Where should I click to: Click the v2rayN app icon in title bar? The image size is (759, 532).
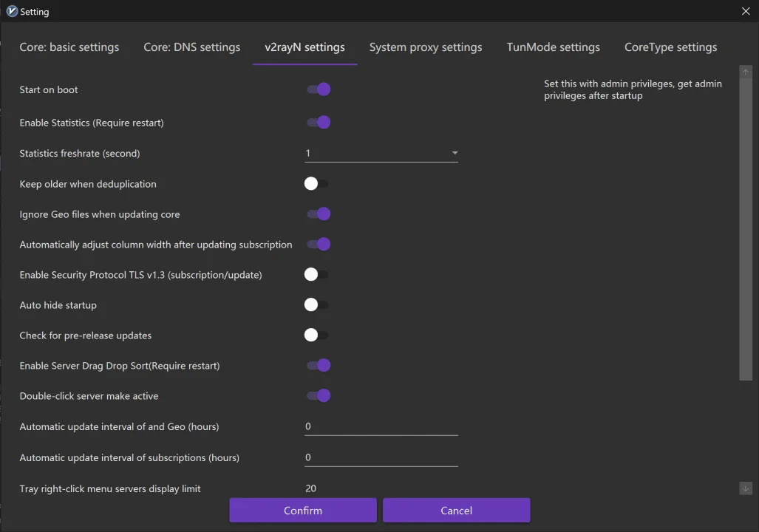click(12, 11)
